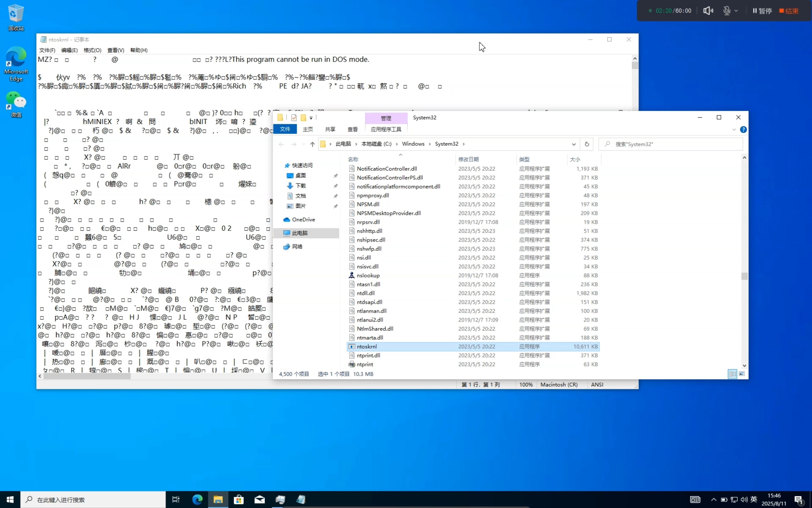
Task: Click the 本地磁盘 (C:) breadcrumb
Action: point(376,144)
